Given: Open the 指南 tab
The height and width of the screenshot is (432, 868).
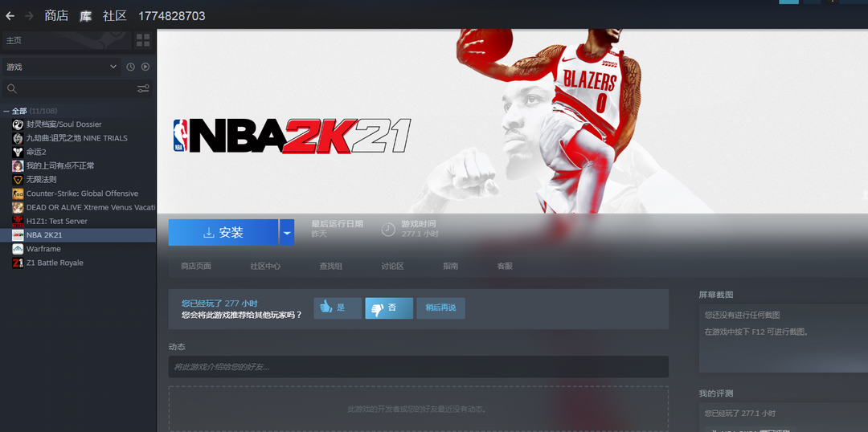Looking at the screenshot, I should click(x=451, y=266).
